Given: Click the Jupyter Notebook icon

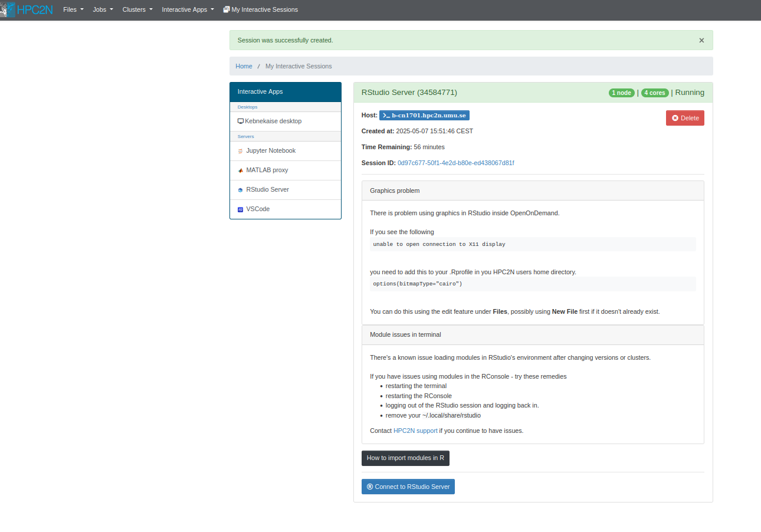Looking at the screenshot, I should 241,151.
